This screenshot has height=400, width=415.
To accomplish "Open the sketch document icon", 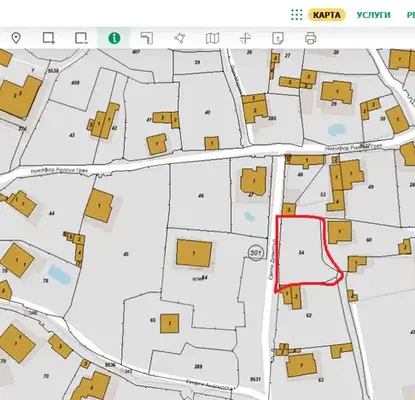I will tap(278, 38).
